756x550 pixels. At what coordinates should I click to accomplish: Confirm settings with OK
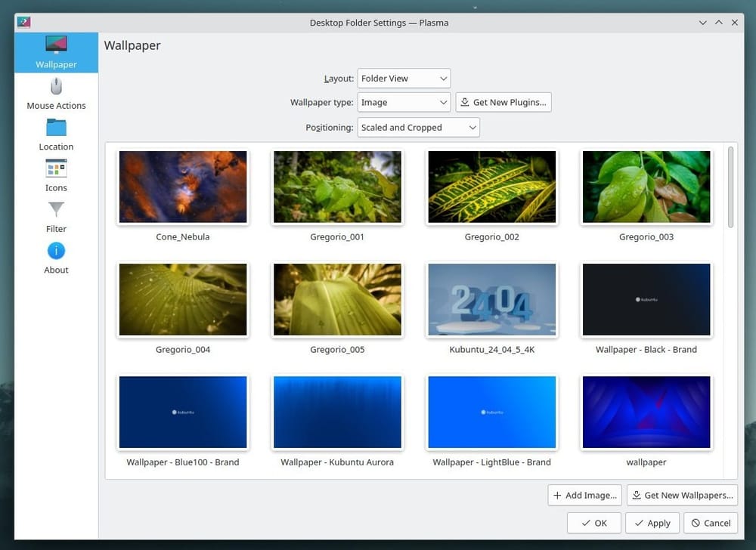(x=594, y=523)
